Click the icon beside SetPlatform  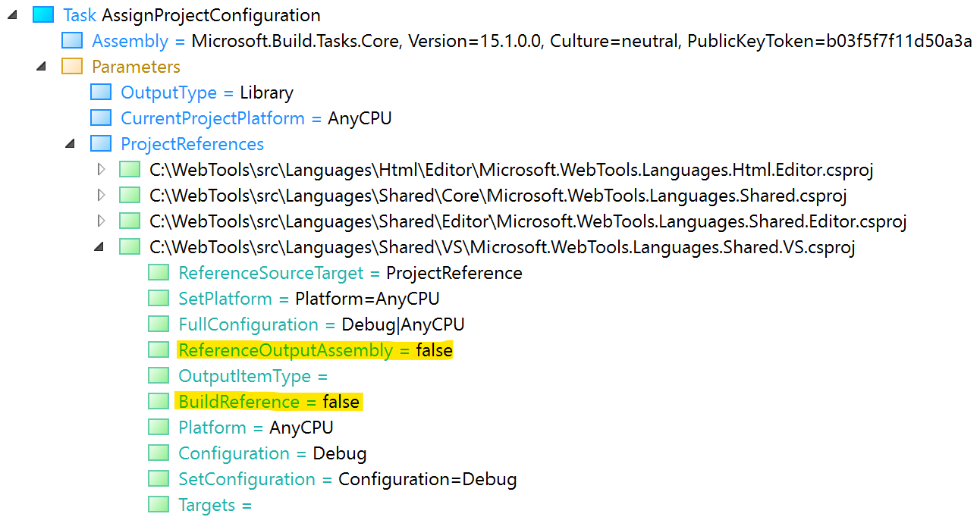click(159, 299)
